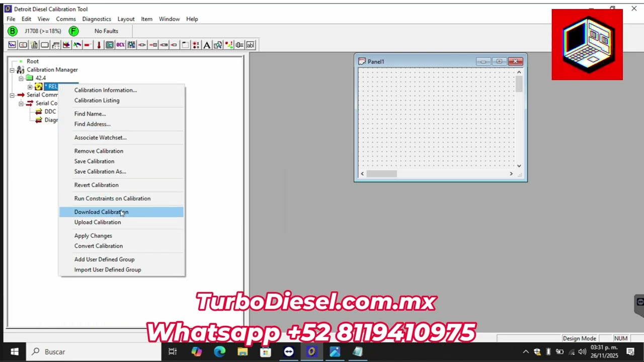Viewport: 644px width, 362px height.
Task: Click the colored squares toolbar icon
Action: tap(228, 45)
